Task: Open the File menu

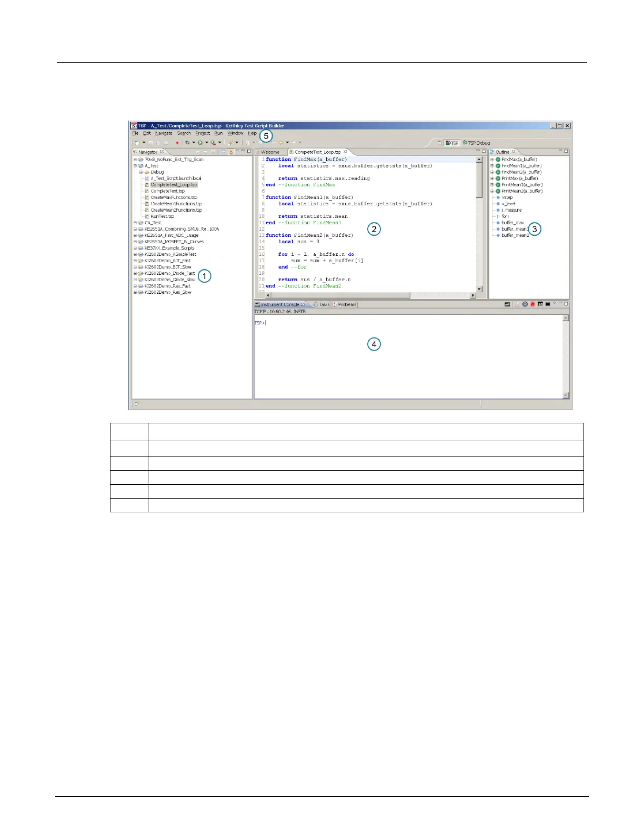Action: click(135, 133)
